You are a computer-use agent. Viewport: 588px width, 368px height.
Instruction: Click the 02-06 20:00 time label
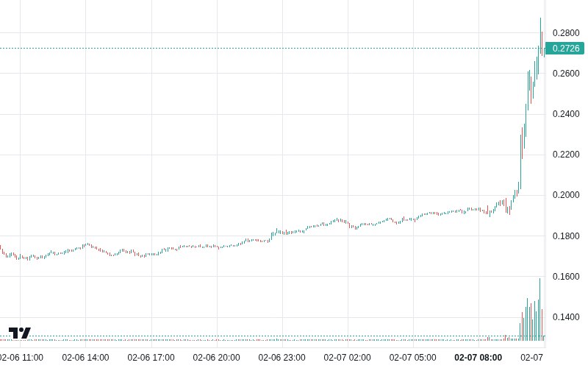(217, 358)
